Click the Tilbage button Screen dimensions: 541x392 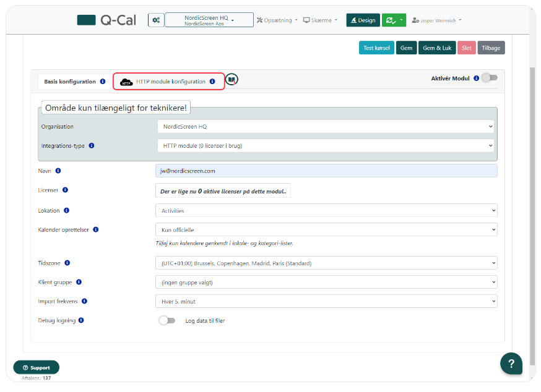click(491, 48)
